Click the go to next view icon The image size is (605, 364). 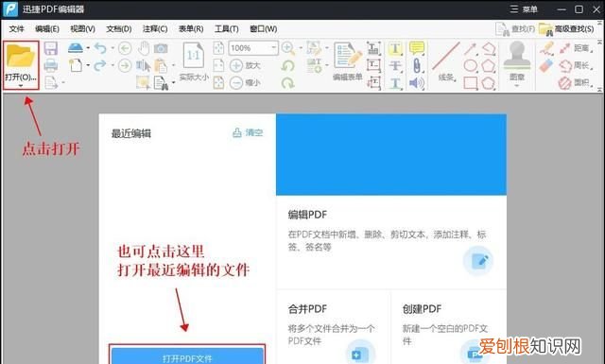[x=124, y=65]
